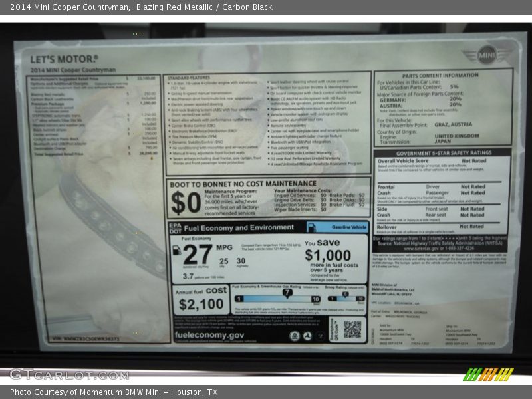Screen dimensions: 532x399
Task: Click the EPA DOT badge on fuel label
Action: click(x=175, y=228)
